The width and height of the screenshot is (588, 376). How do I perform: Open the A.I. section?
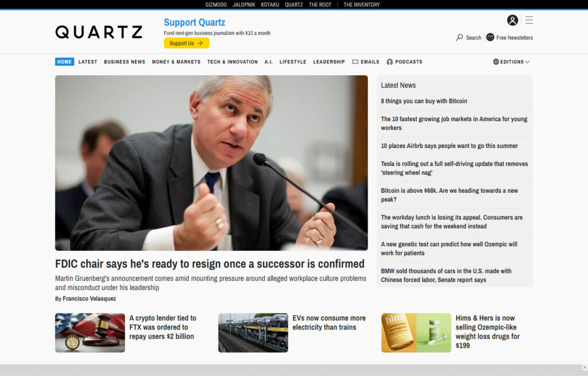pyautogui.click(x=269, y=62)
